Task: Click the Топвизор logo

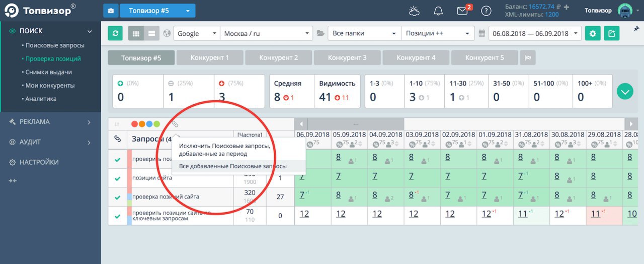Action: 40,11
